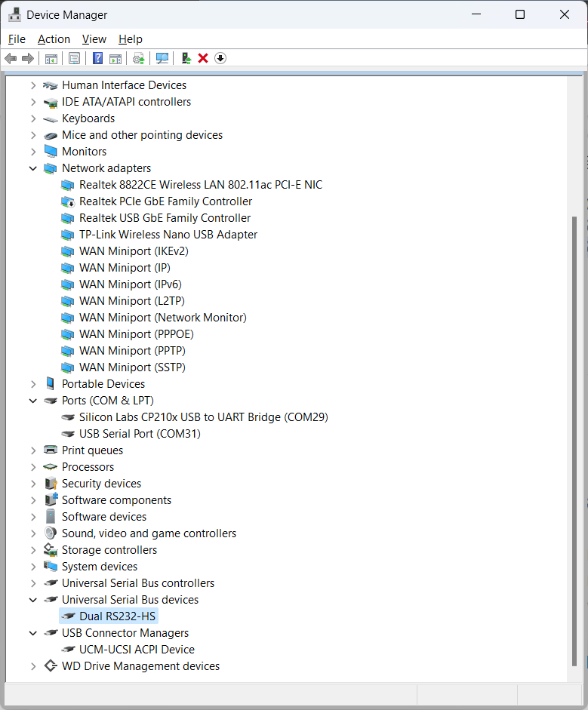Collapse the Ports (COM & LPT) node
Viewport: 588px width, 710px height.
[x=33, y=401]
